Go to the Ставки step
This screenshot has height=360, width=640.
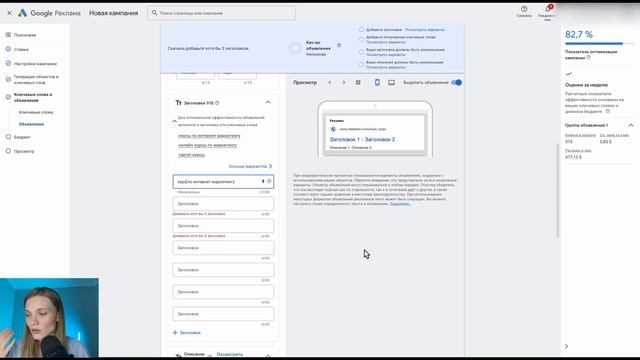click(21, 49)
